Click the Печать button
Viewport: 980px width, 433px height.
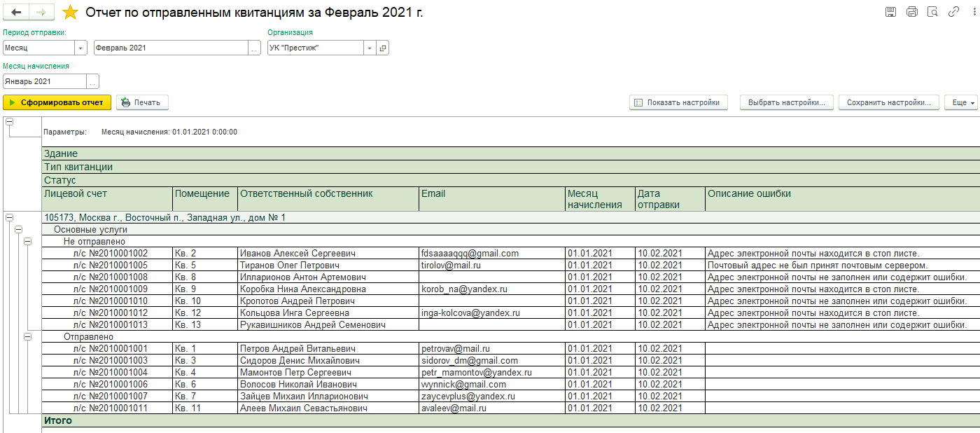click(x=142, y=102)
